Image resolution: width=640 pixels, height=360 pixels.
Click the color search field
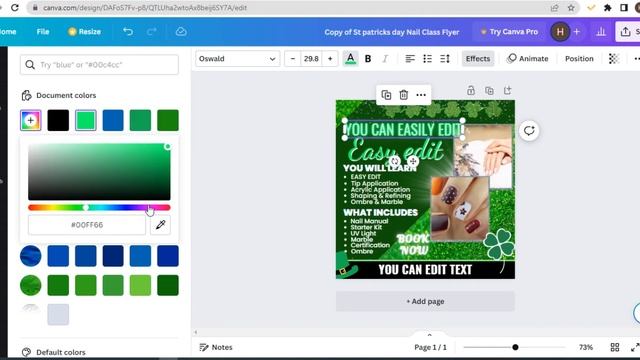click(x=99, y=64)
